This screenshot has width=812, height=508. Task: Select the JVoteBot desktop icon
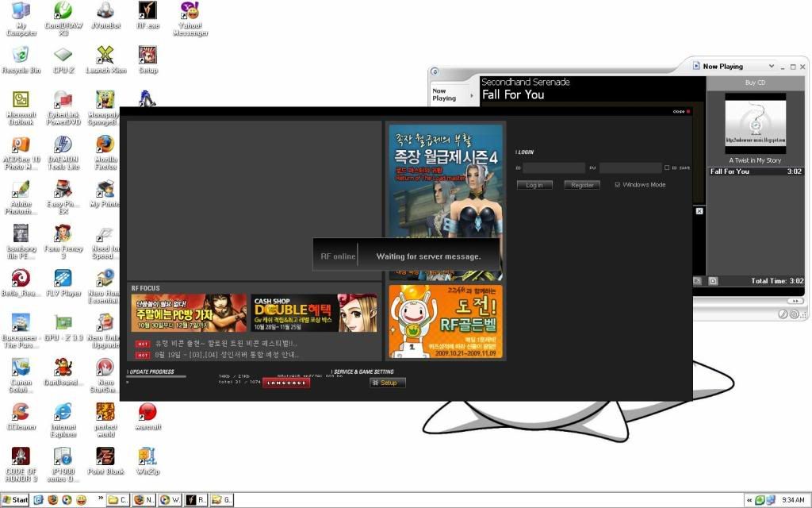point(105,15)
